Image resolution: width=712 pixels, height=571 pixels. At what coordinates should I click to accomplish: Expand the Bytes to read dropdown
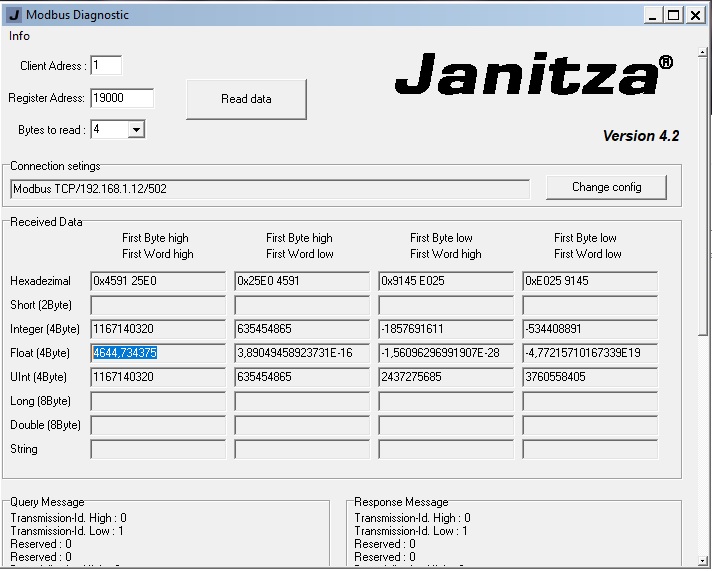(x=136, y=130)
